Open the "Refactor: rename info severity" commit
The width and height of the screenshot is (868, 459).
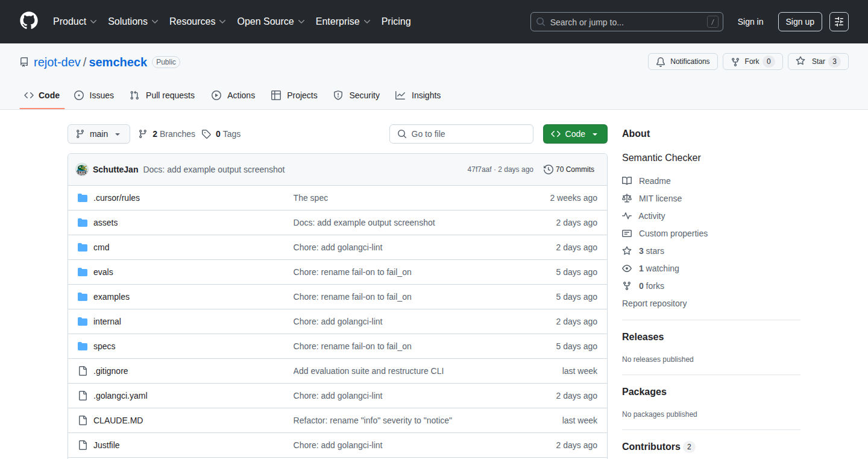tap(373, 420)
